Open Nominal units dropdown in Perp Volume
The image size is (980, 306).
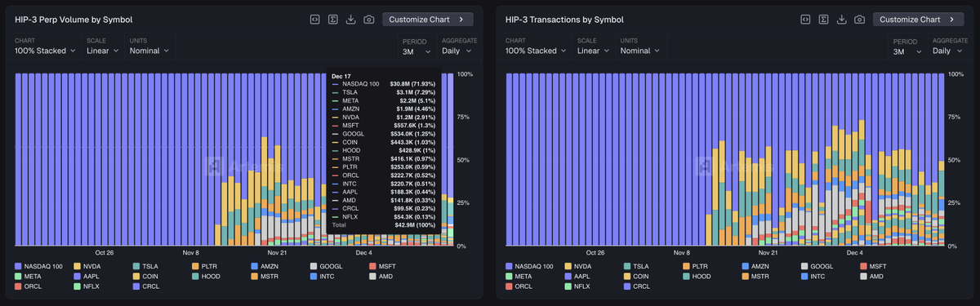(x=149, y=51)
